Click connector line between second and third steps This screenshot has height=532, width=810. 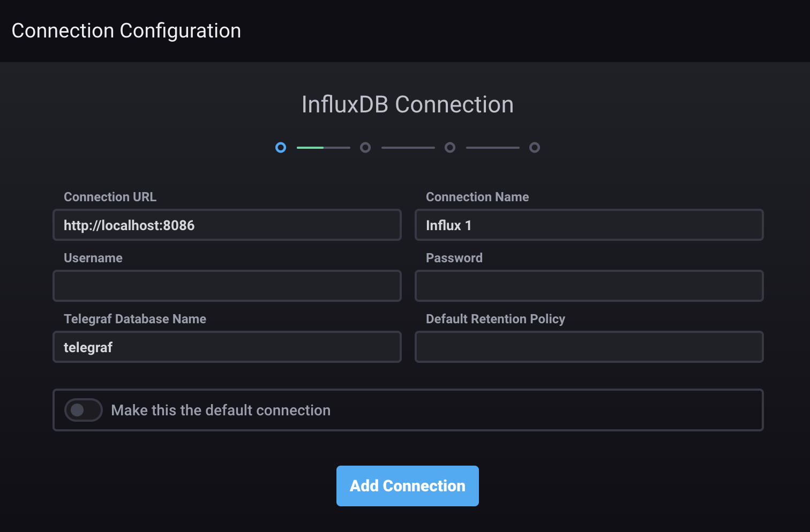point(408,147)
